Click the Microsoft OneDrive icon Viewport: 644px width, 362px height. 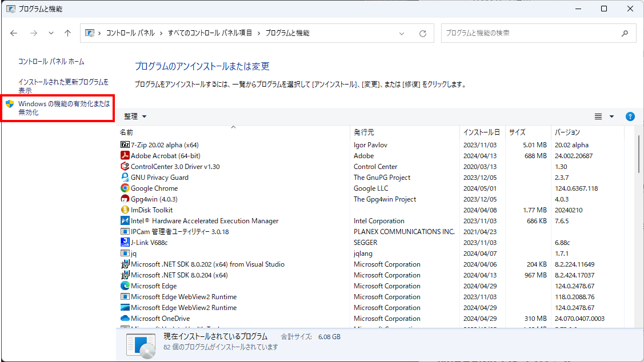[x=125, y=319]
